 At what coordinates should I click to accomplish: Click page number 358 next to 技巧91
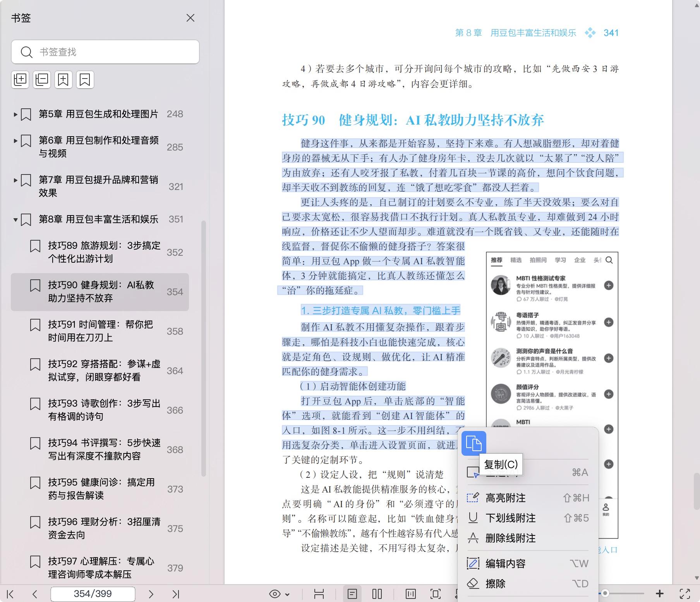coord(175,332)
